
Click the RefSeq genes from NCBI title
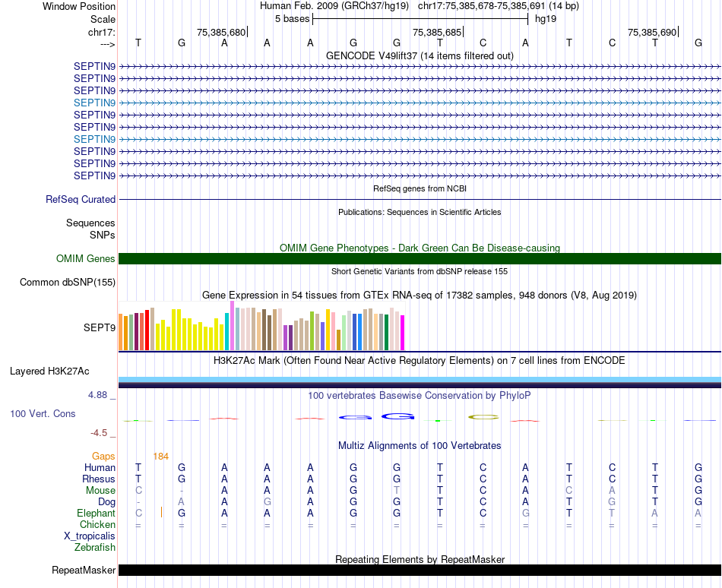click(x=420, y=188)
